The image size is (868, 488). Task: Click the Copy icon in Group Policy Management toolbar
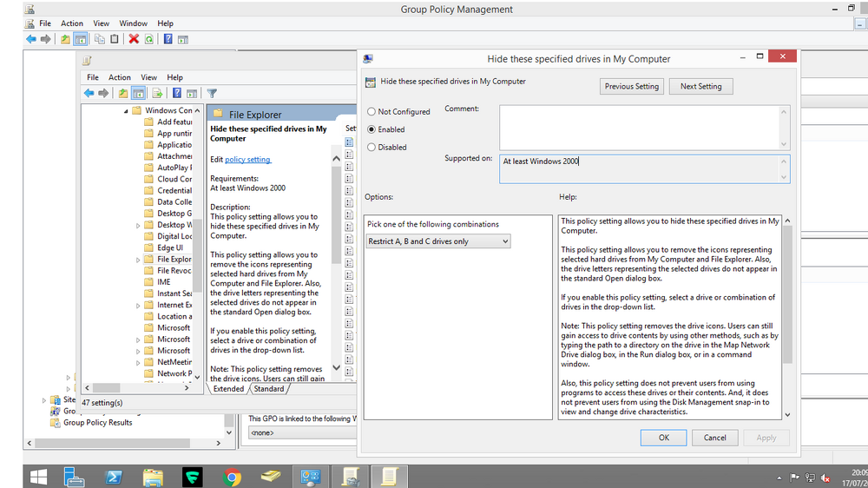click(100, 39)
